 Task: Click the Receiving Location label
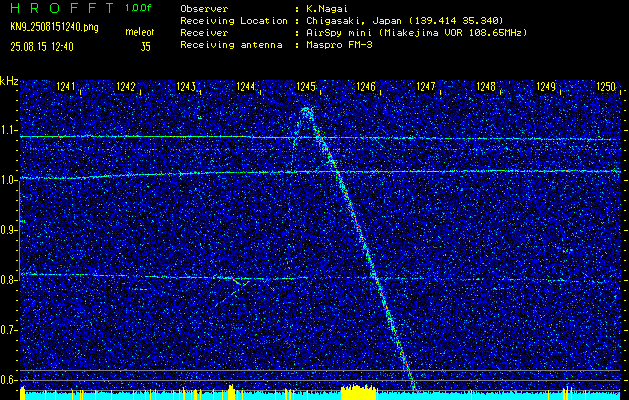(x=234, y=21)
